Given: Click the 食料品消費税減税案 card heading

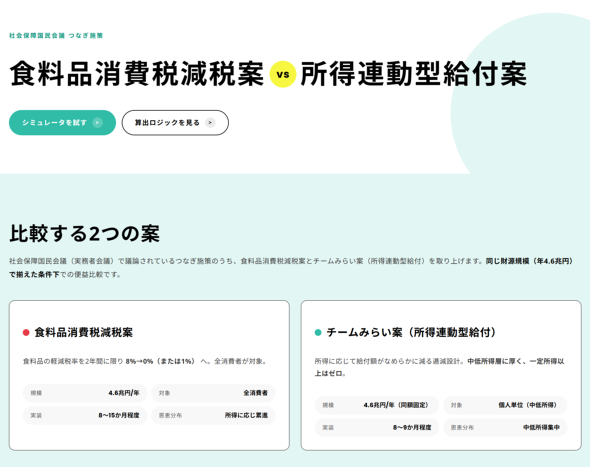Looking at the screenshot, I should click(84, 332).
